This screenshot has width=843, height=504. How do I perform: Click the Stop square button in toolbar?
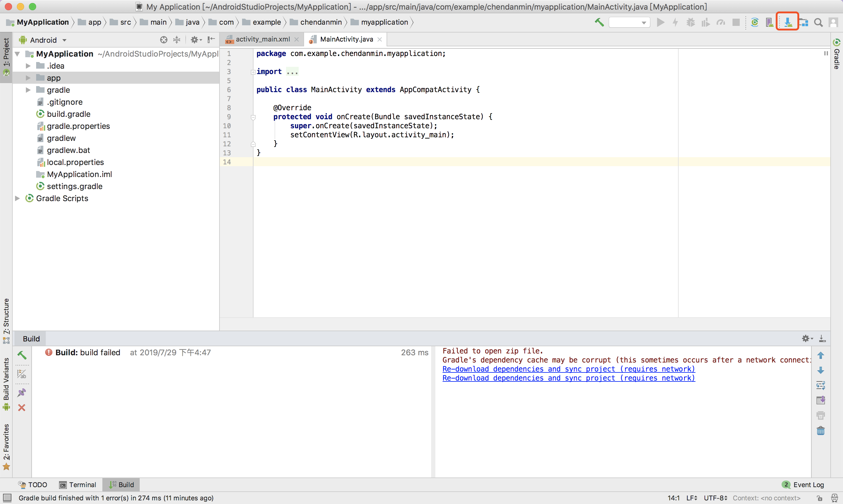736,22
